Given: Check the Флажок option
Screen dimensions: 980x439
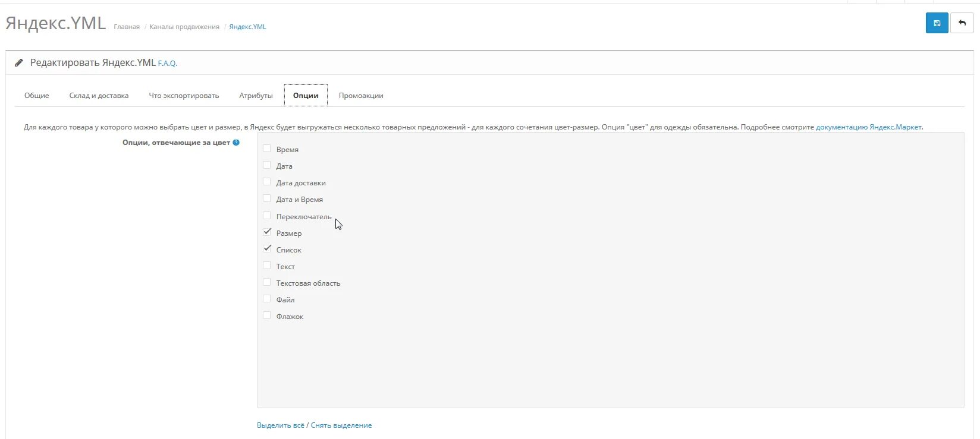Looking at the screenshot, I should point(267,315).
